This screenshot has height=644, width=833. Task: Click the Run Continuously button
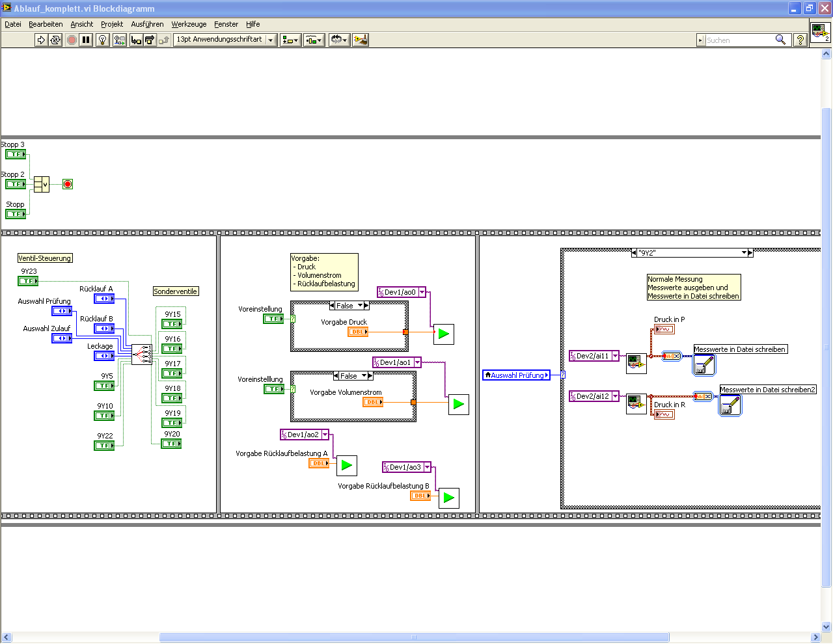point(55,40)
